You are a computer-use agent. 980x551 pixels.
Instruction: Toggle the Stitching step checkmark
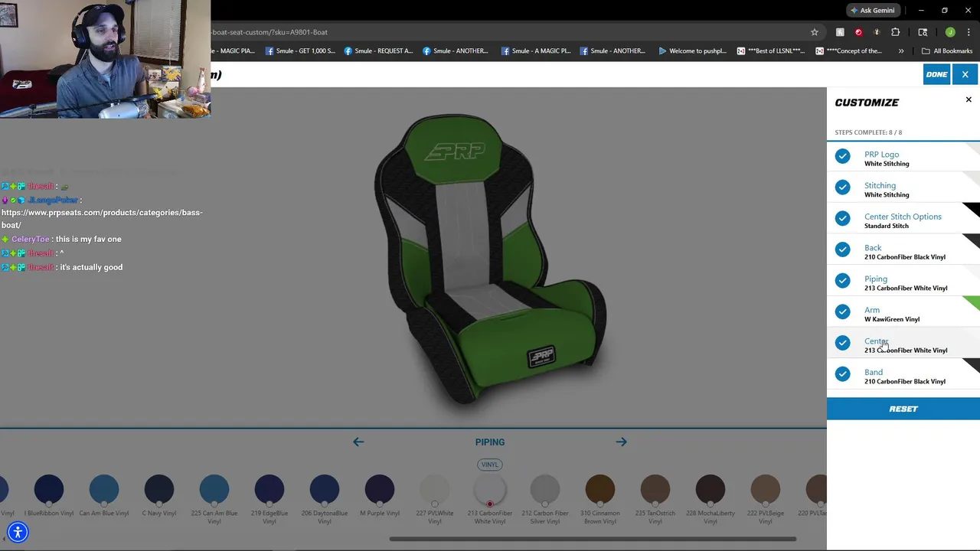[x=843, y=187]
